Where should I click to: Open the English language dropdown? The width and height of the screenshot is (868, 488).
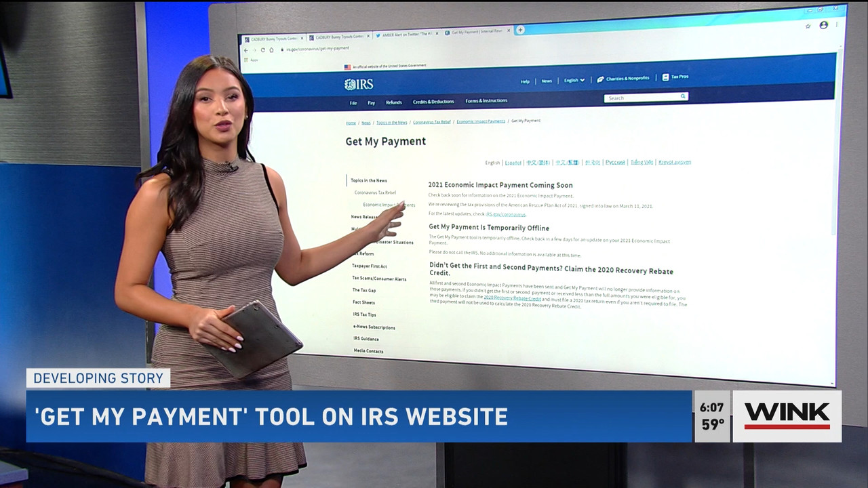click(x=574, y=80)
